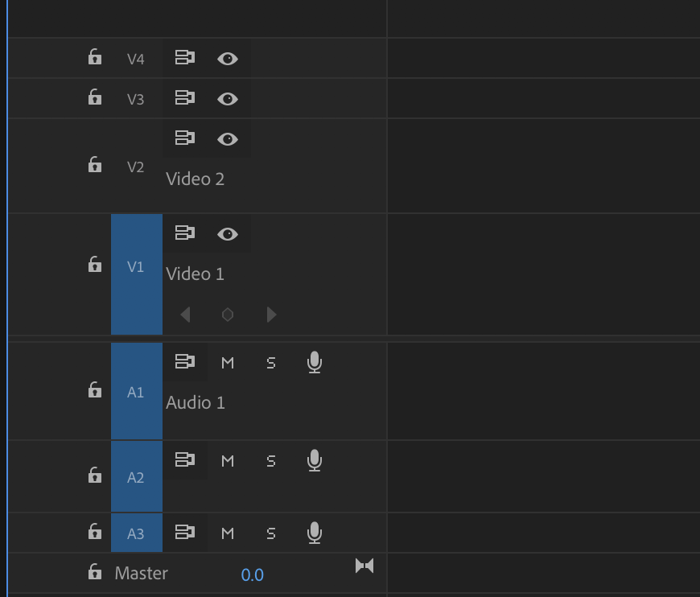The height and width of the screenshot is (597, 700).
Task: Click the Master track output icon
Action: [364, 566]
